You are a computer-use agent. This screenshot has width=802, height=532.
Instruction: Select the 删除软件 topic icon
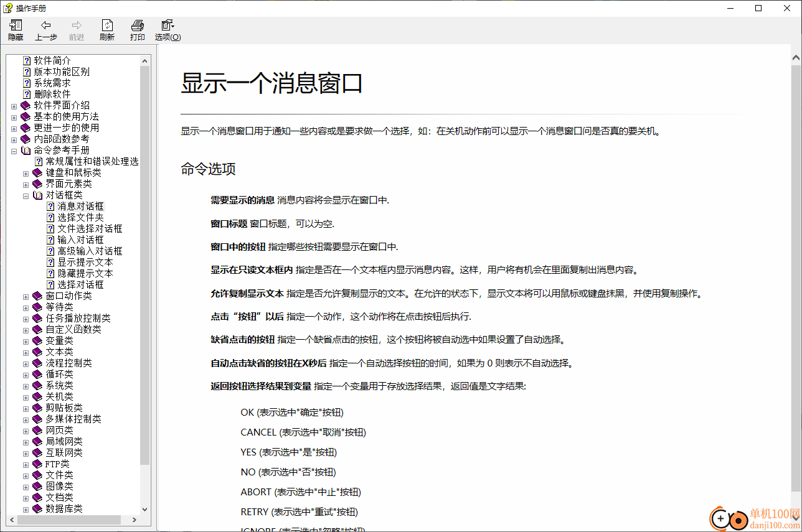(27, 94)
